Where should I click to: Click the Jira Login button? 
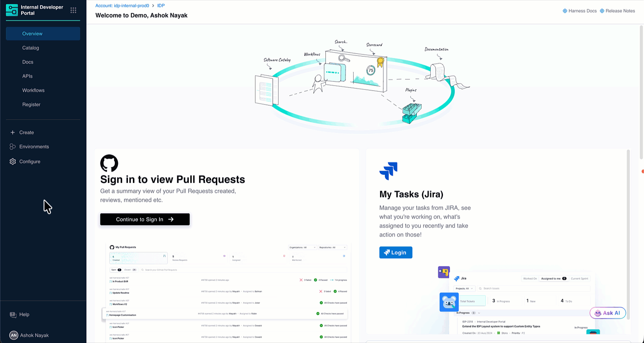tap(396, 252)
